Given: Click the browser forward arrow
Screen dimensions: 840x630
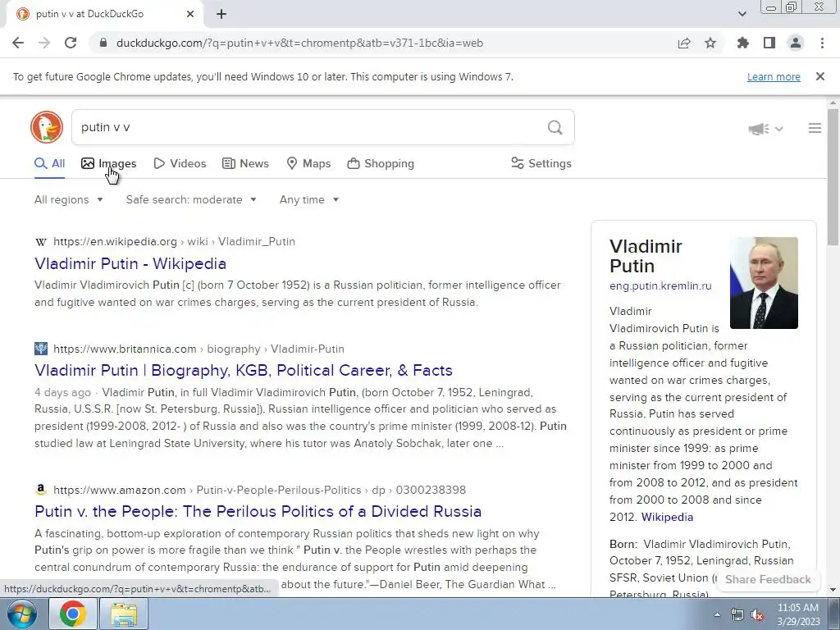Looking at the screenshot, I should coord(44,43).
